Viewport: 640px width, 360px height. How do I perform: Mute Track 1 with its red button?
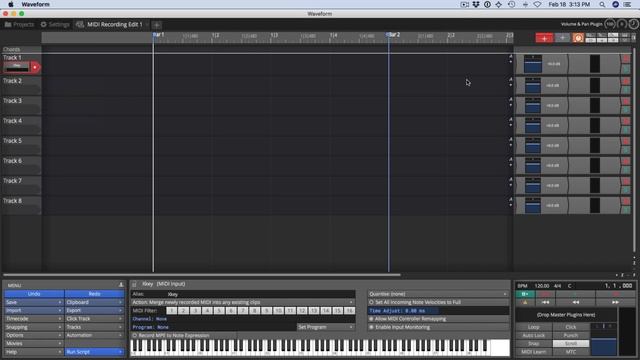point(625,59)
